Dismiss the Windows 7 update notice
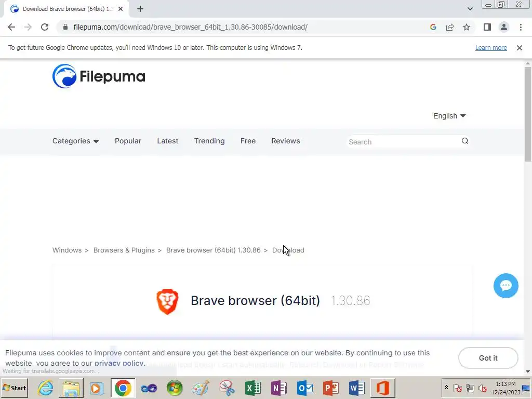Viewport: 532px width, 399px height. [x=519, y=48]
